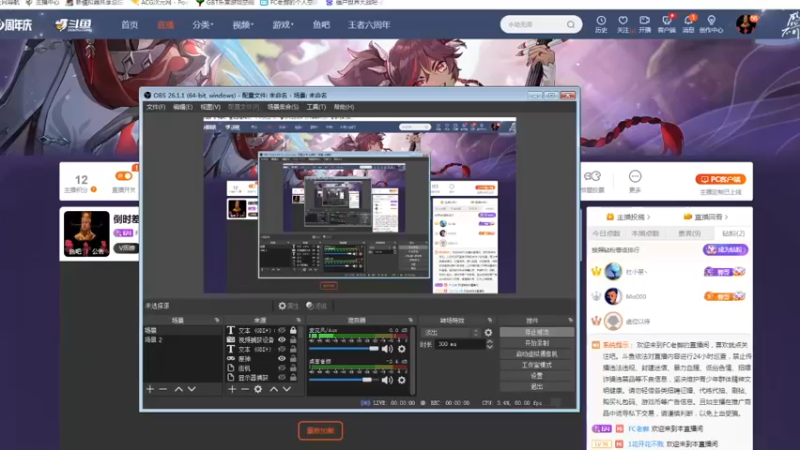
Task: Toggle the 直播开关 switch on Douyu page
Action: tap(124, 176)
